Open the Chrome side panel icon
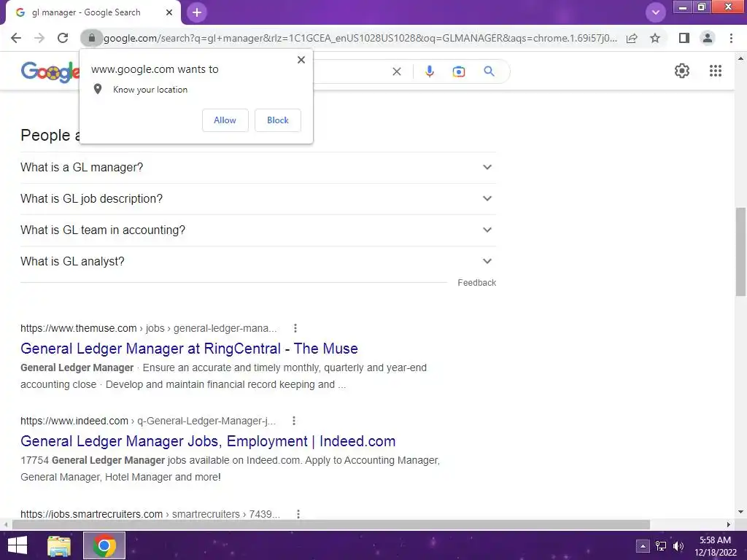This screenshot has width=747, height=560. pos(684,38)
